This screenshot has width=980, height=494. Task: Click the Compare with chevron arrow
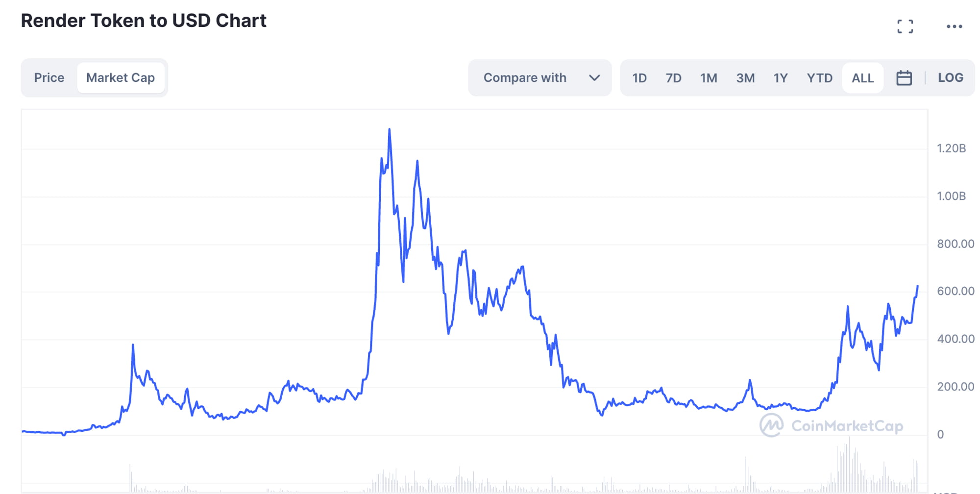pos(594,78)
